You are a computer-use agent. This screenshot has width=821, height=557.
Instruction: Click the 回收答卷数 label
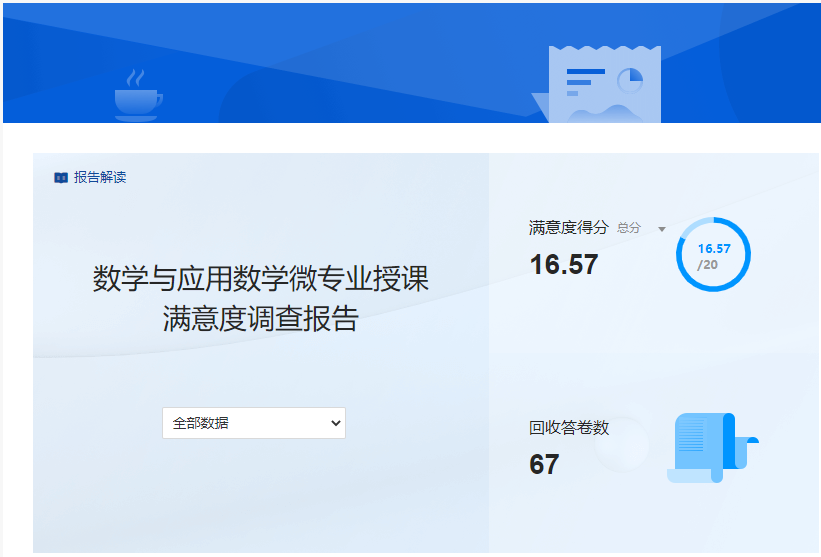pos(569,428)
